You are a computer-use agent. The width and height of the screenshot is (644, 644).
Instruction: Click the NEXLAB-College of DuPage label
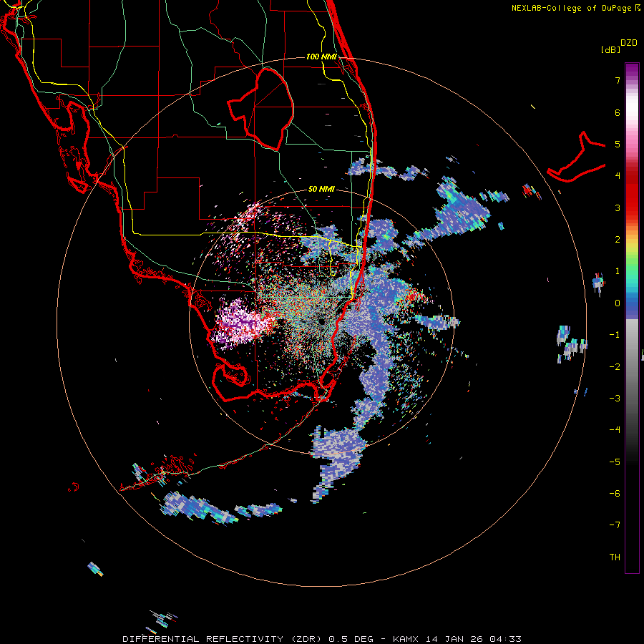click(x=575, y=8)
